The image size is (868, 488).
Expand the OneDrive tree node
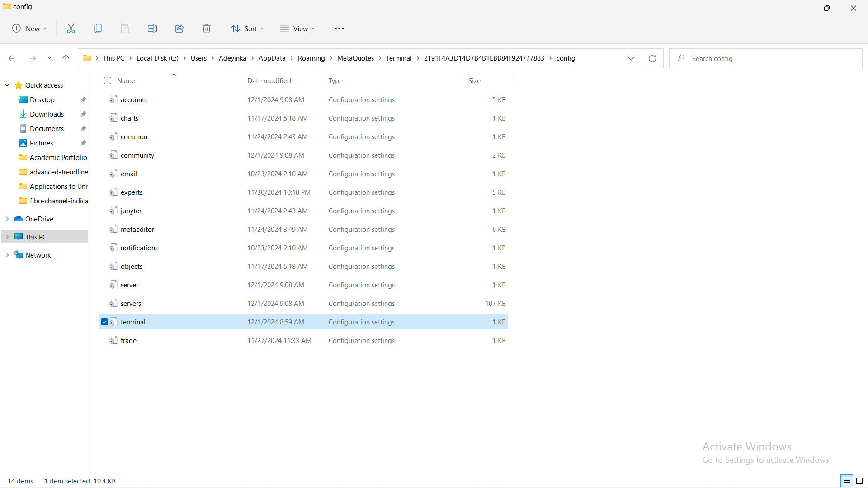7,219
